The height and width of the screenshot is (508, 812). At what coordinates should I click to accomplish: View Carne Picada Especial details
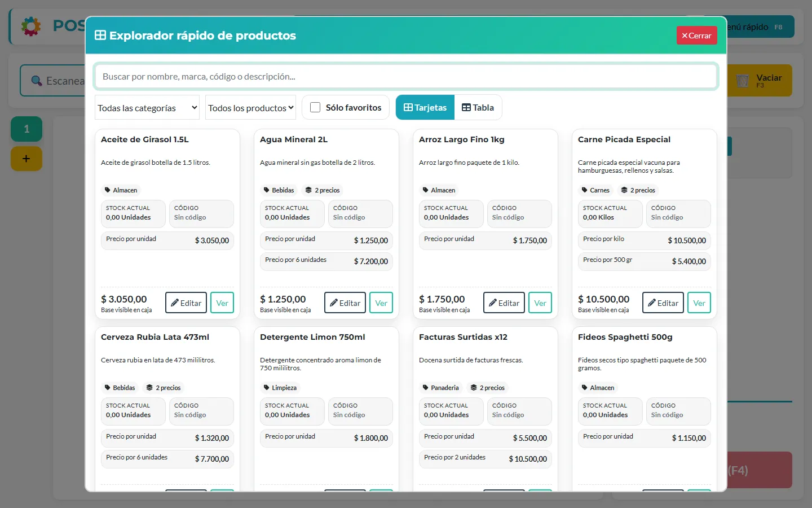pyautogui.click(x=699, y=303)
